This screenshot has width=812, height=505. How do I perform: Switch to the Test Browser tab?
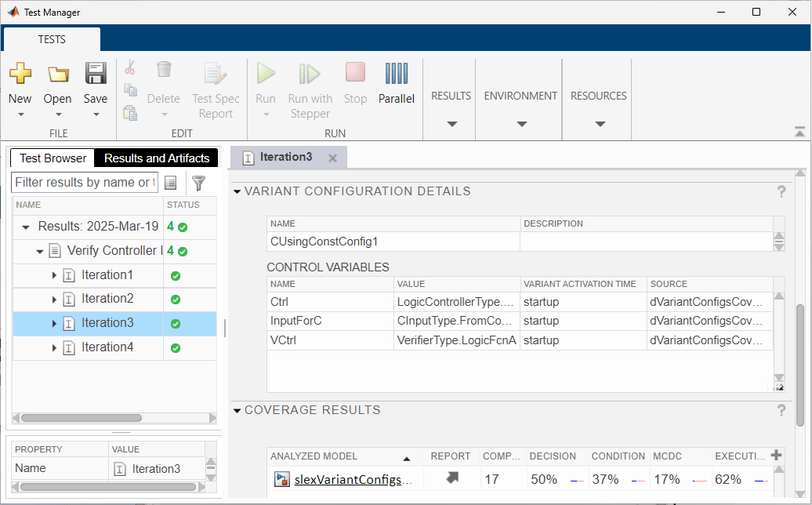click(51, 158)
